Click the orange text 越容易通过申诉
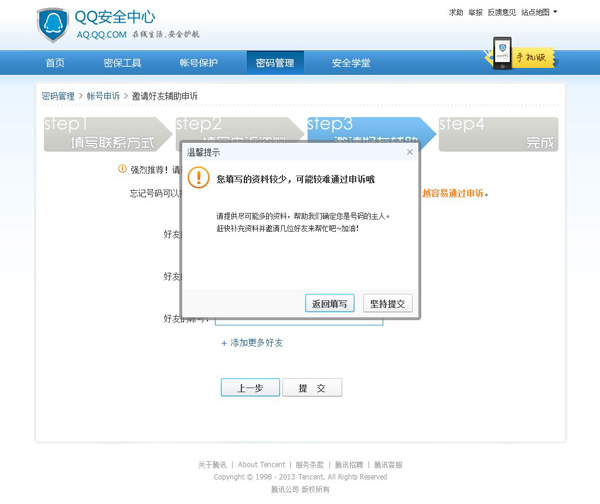The image size is (600, 504). click(x=453, y=193)
